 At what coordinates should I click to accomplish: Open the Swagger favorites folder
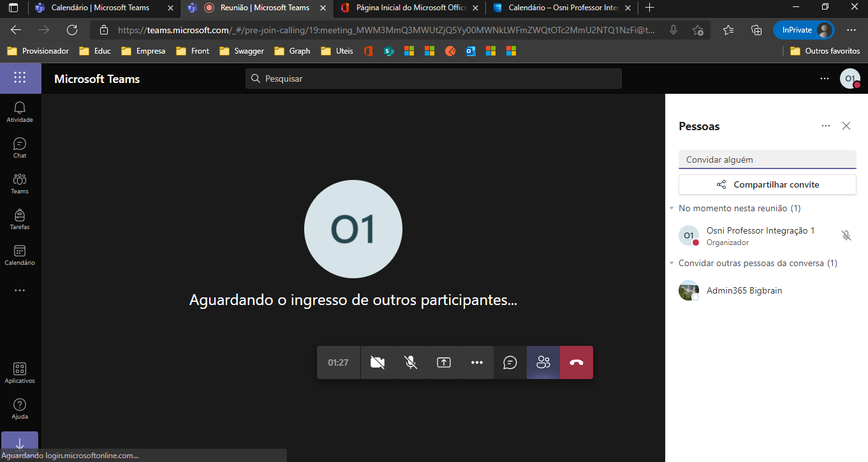242,51
